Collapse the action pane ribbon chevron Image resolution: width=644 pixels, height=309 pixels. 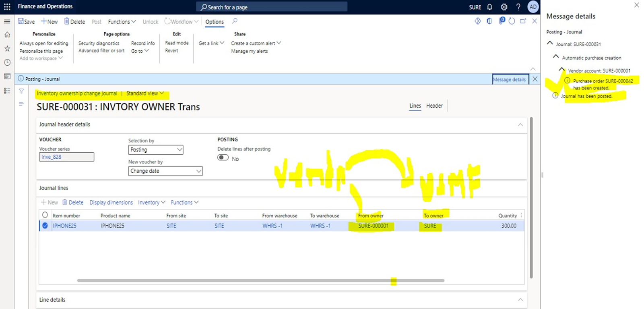[x=533, y=69]
